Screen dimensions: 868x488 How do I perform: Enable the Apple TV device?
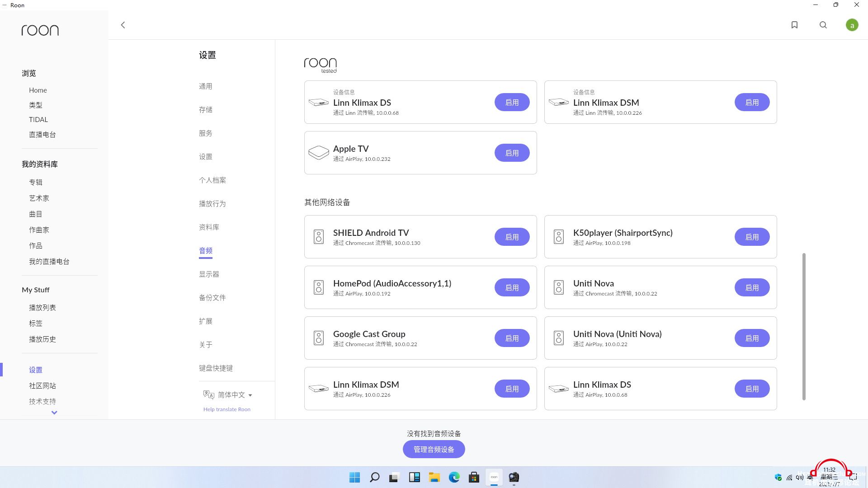512,153
